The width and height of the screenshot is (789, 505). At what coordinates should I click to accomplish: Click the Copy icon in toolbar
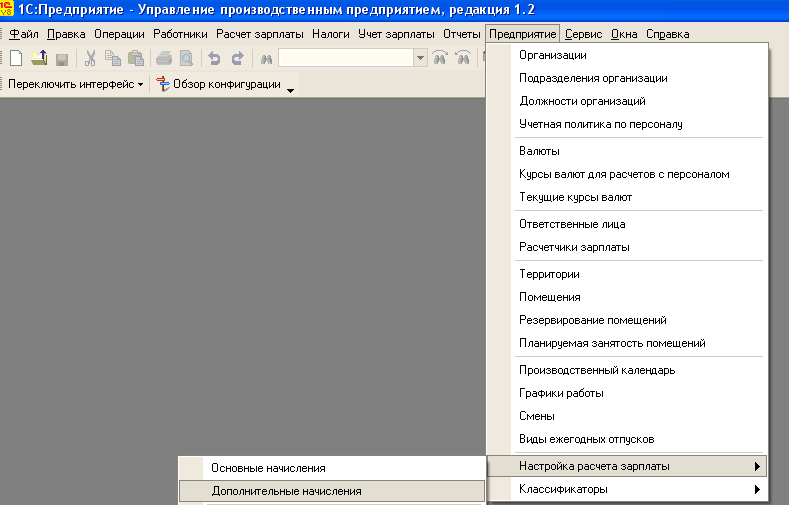pyautogui.click(x=113, y=58)
